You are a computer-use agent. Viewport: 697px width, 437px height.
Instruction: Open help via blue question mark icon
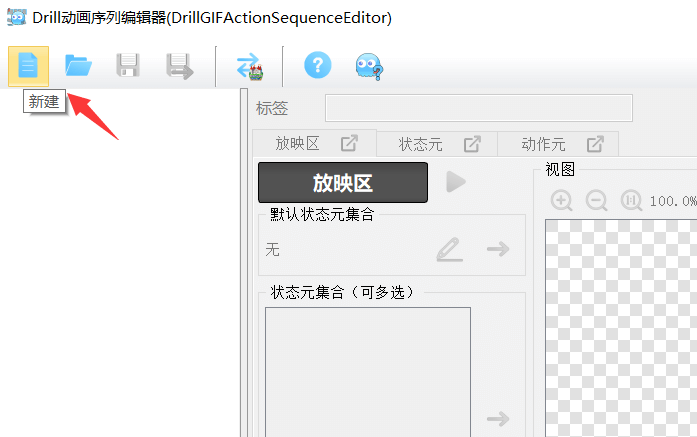tap(317, 66)
